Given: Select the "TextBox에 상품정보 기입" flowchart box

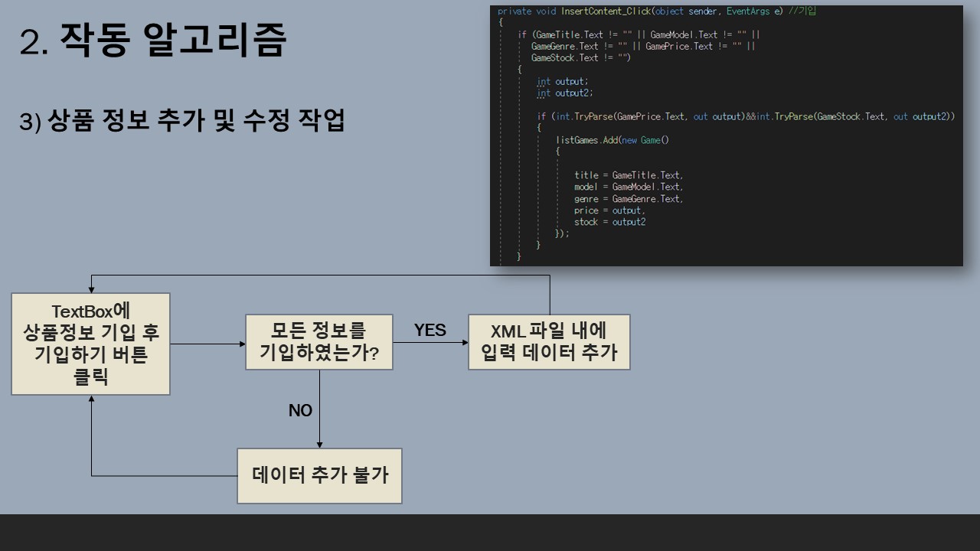Looking at the screenshot, I should [90, 342].
